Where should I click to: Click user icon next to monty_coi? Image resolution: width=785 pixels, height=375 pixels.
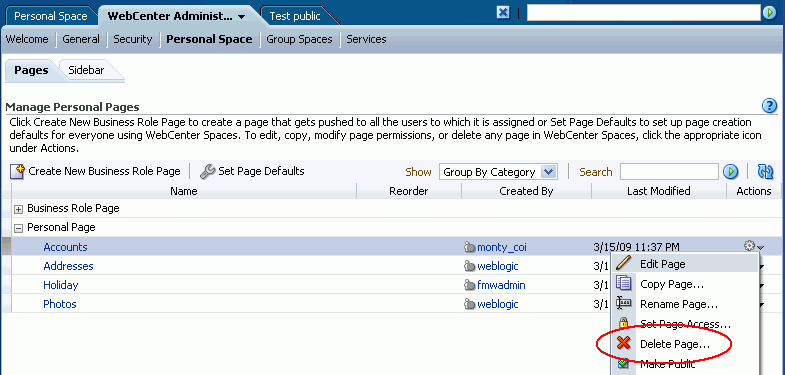click(x=470, y=247)
